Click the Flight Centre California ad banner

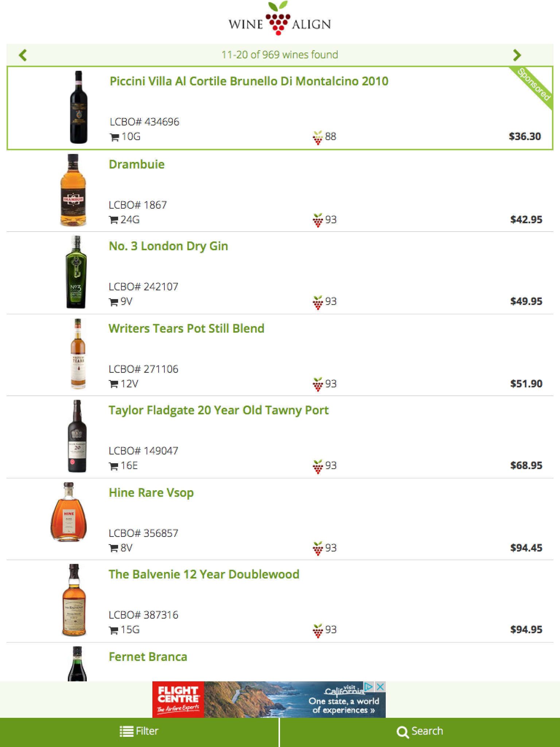click(268, 700)
